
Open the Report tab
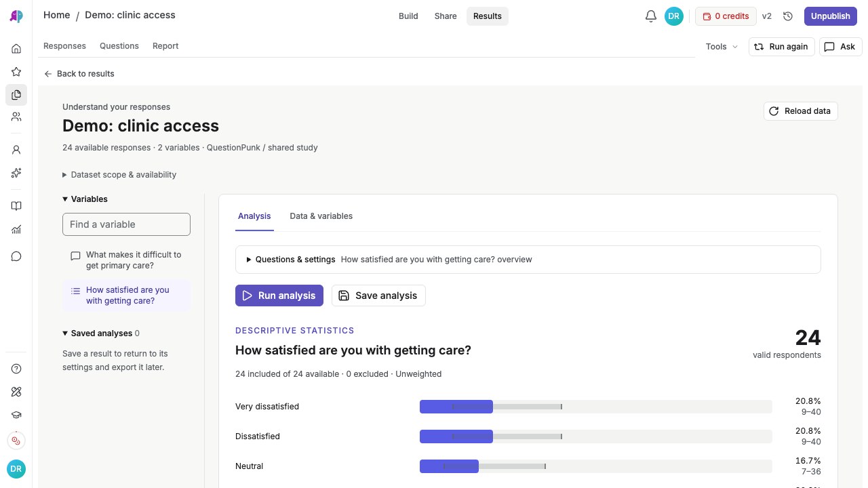coord(165,46)
